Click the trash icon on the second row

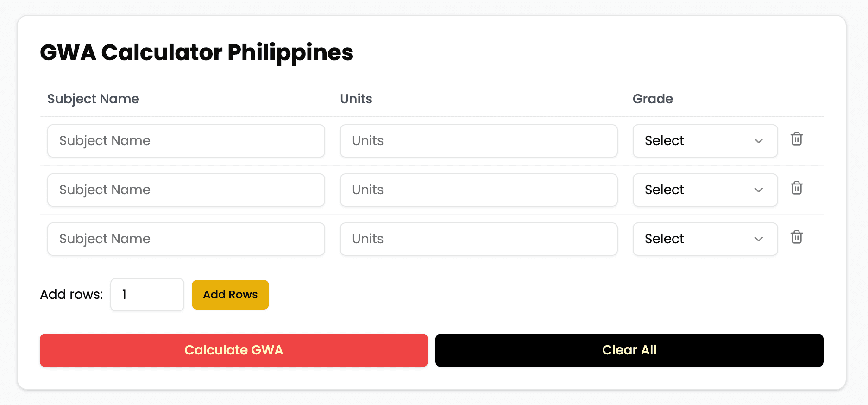tap(797, 188)
